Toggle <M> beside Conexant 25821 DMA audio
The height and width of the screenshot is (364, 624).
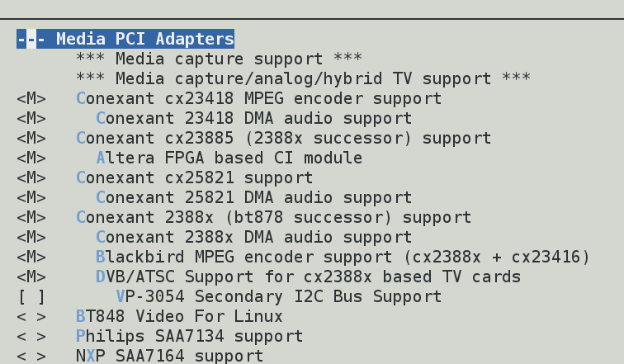pos(31,198)
